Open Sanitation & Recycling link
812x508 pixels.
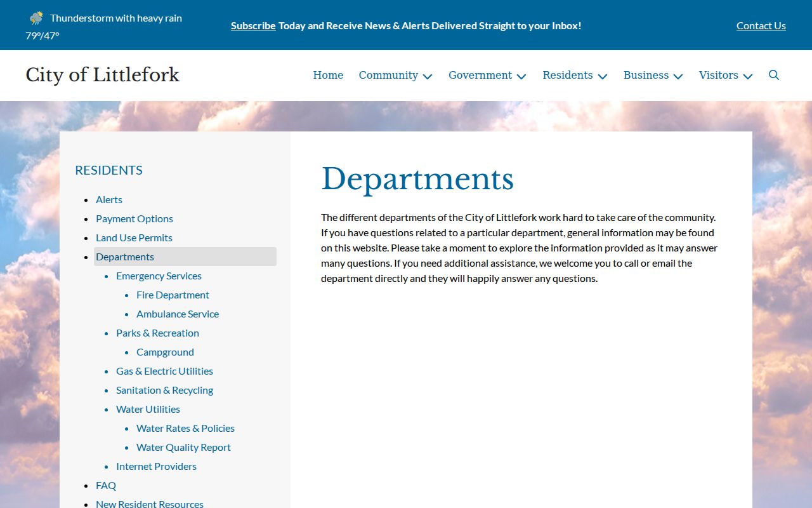pos(164,390)
